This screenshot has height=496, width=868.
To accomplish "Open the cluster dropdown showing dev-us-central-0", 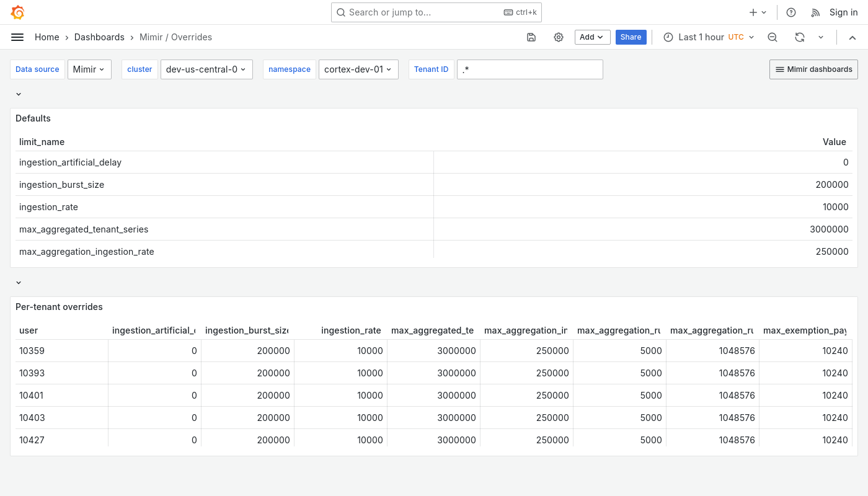I will [206, 69].
